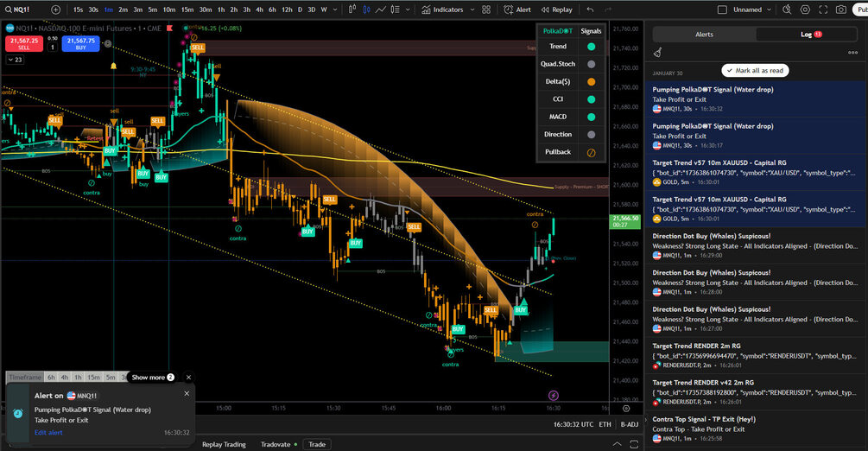868x451 pixels.
Task: Edit the order quantity box showing 1
Action: tap(53, 48)
